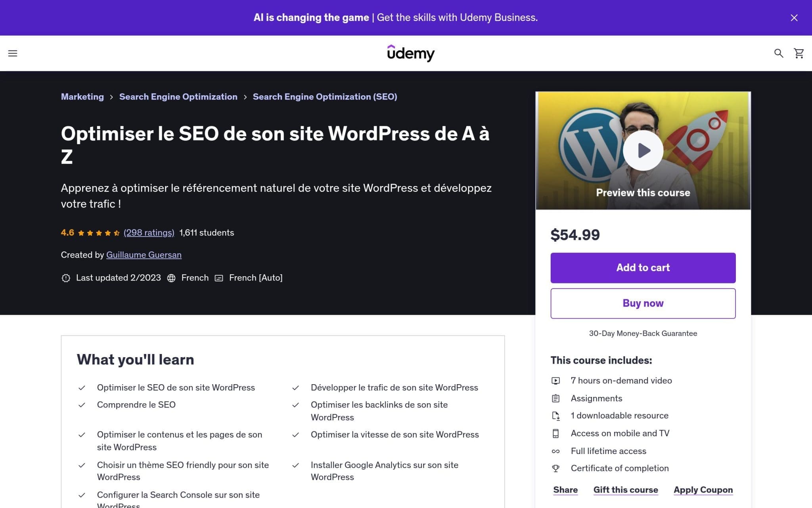Open the search icon in the header
Image resolution: width=812 pixels, height=508 pixels.
tap(778, 53)
